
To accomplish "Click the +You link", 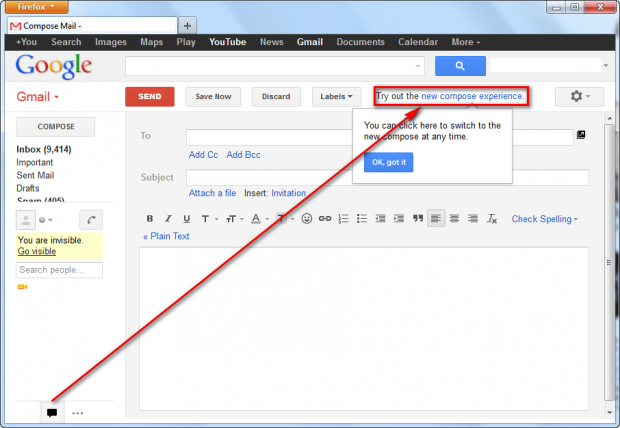I will [x=26, y=42].
